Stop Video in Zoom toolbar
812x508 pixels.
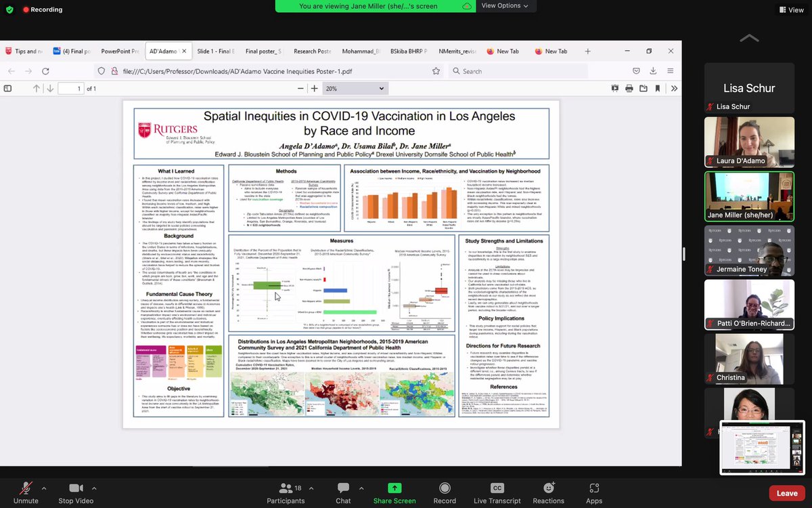tap(75, 492)
